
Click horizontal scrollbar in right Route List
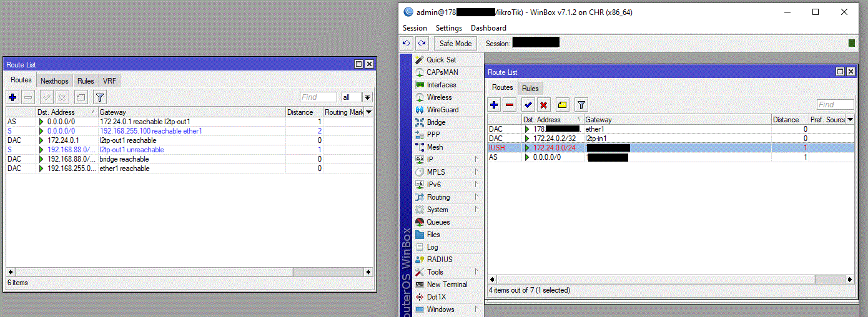pyautogui.click(x=671, y=280)
